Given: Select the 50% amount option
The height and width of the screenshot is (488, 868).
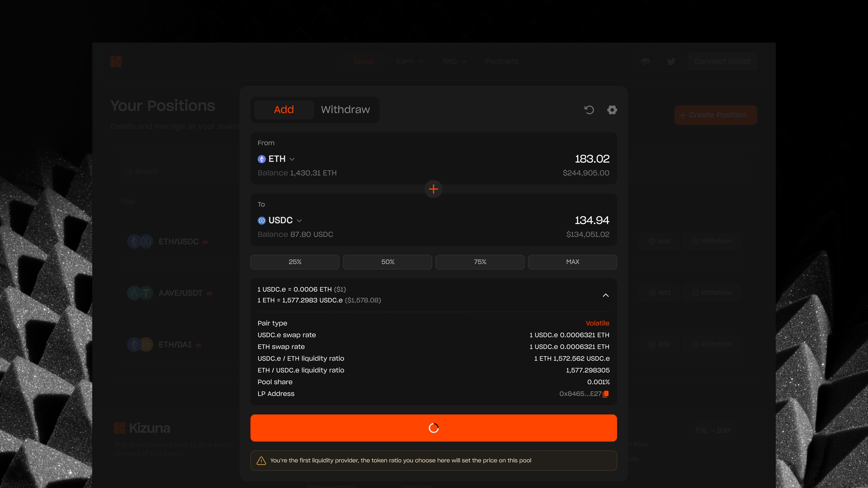Looking at the screenshot, I should tap(387, 262).
